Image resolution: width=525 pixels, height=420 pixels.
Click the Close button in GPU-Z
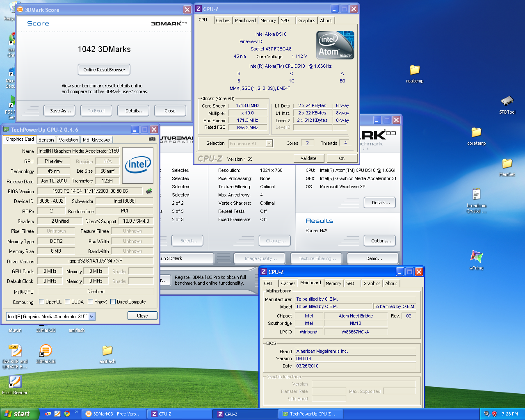(142, 316)
